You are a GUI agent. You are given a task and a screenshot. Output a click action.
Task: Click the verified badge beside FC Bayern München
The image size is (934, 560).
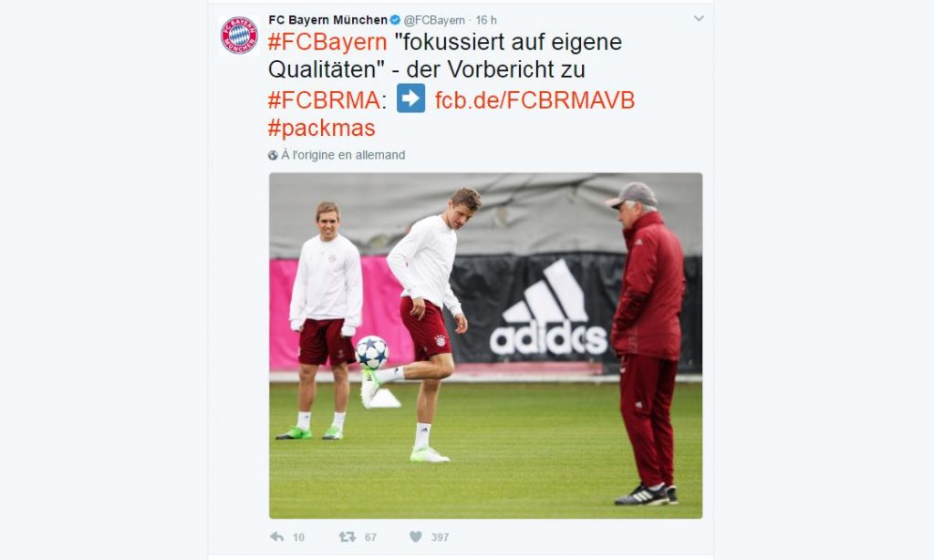(395, 20)
